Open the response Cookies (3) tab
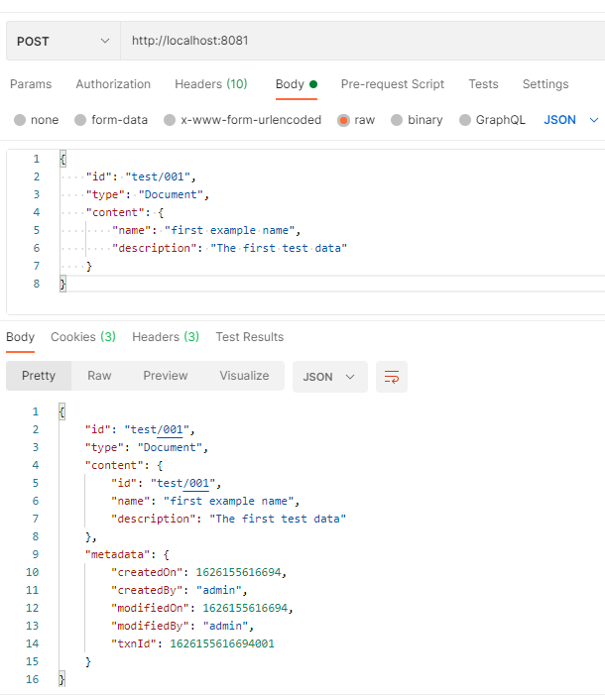 click(83, 337)
